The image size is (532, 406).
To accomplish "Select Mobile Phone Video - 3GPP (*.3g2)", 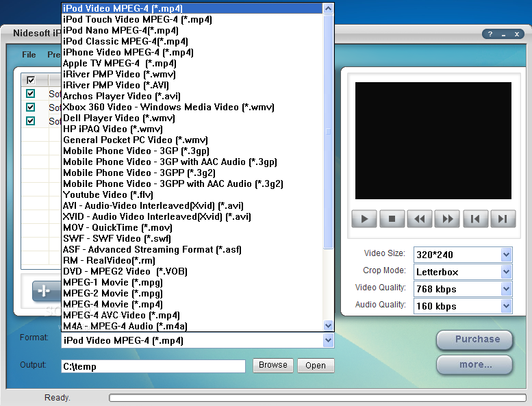I will [x=192, y=173].
